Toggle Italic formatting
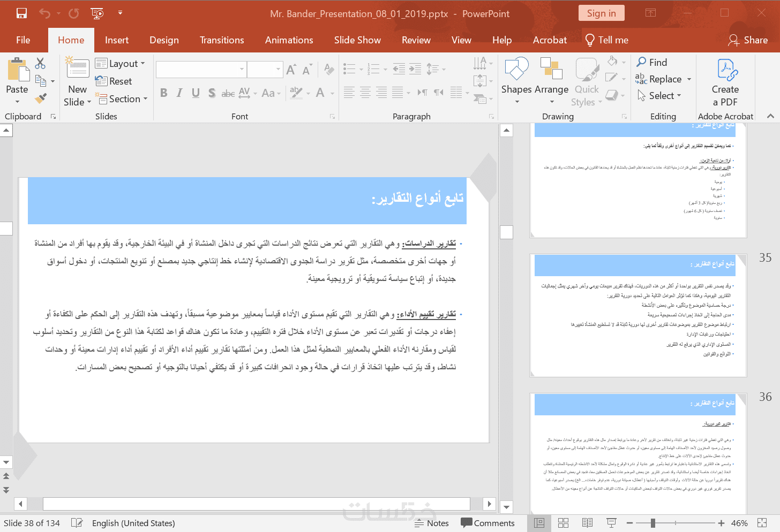This screenshot has width=780, height=532. pyautogui.click(x=179, y=93)
